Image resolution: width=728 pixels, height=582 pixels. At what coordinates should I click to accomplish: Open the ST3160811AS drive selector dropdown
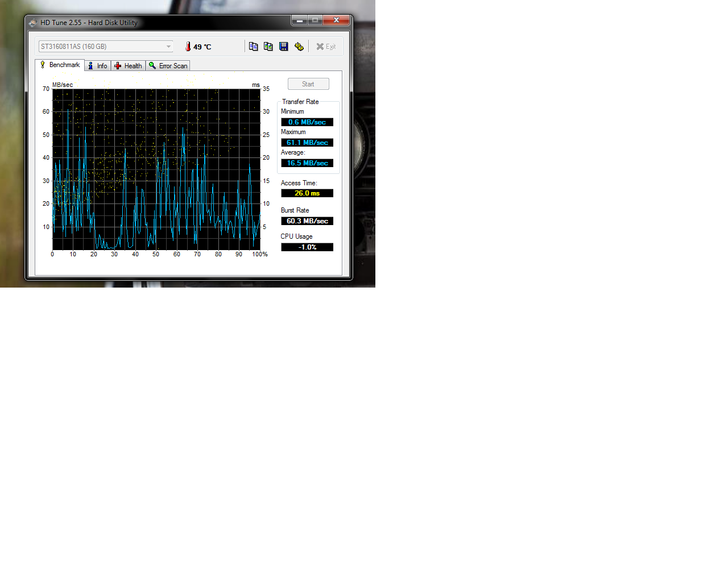tap(106, 47)
